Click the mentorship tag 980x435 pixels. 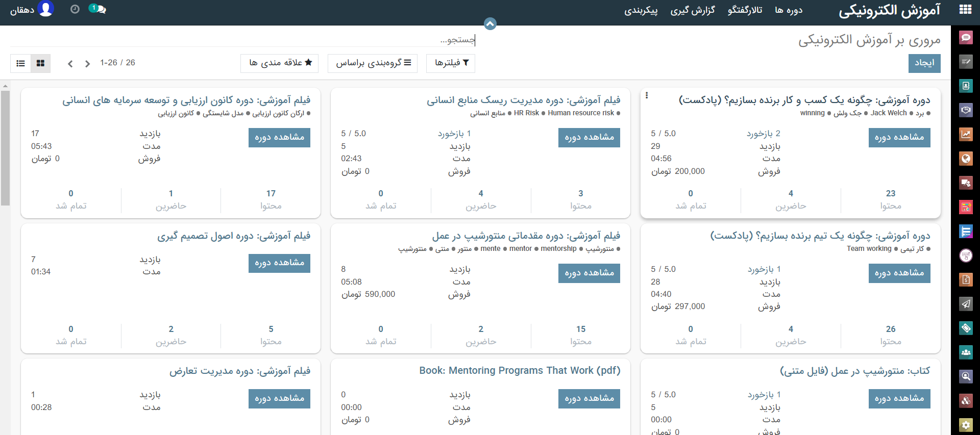click(558, 249)
